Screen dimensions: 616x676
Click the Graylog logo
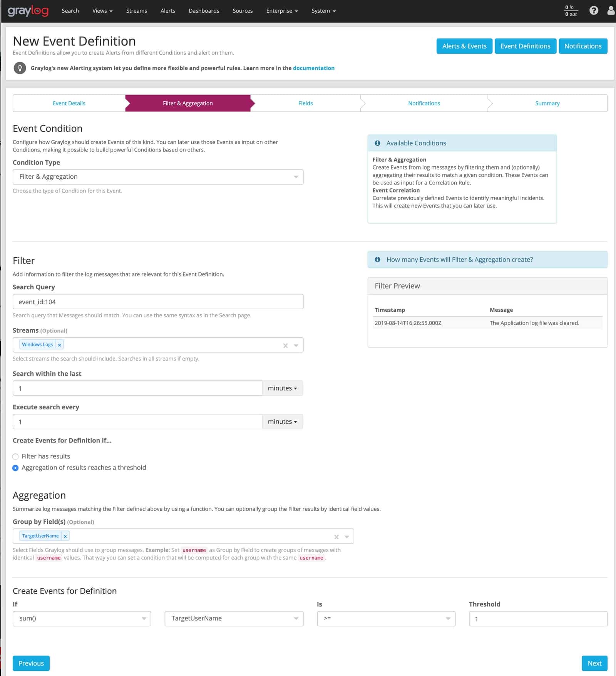coord(28,11)
